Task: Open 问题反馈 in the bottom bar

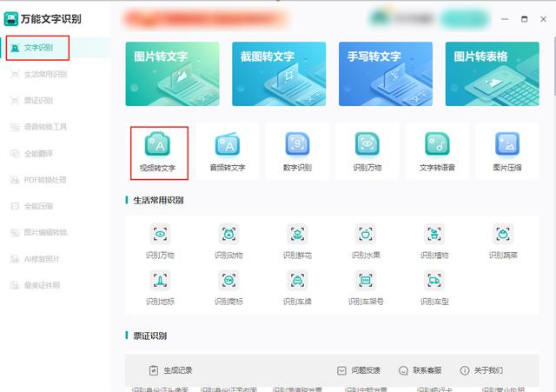Action: point(359,370)
